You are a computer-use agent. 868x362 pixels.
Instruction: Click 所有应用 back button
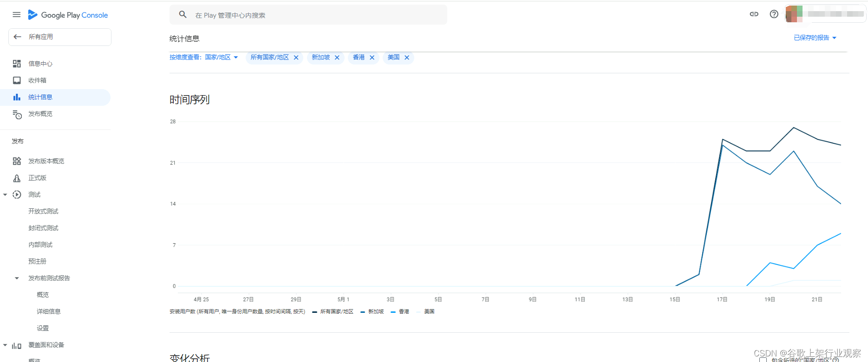coord(60,37)
